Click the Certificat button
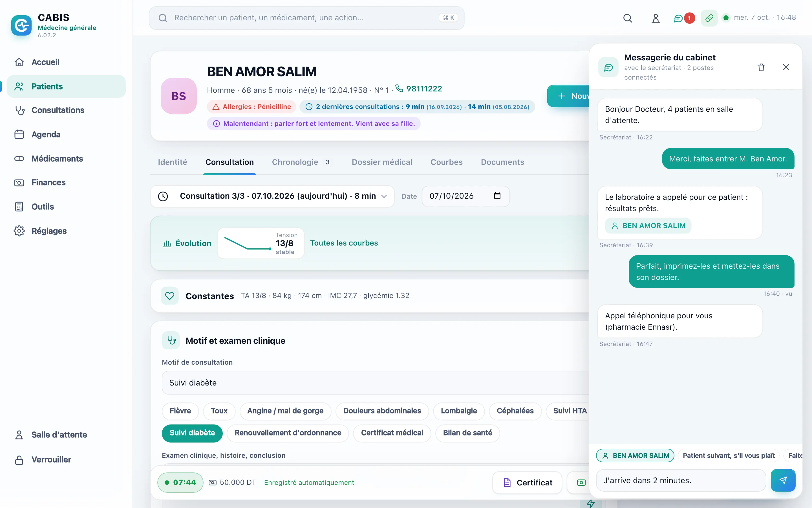This screenshot has height=508, width=812. pyautogui.click(x=527, y=483)
